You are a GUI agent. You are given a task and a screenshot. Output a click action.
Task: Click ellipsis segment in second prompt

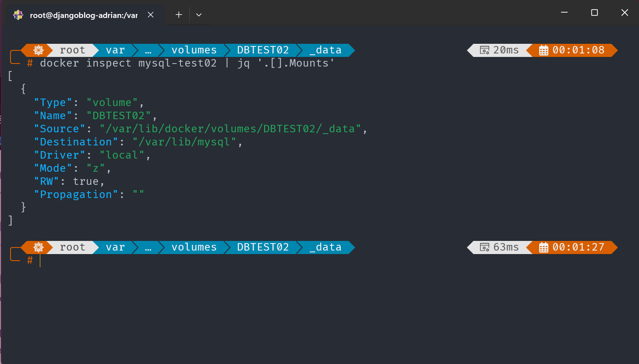[148, 247]
